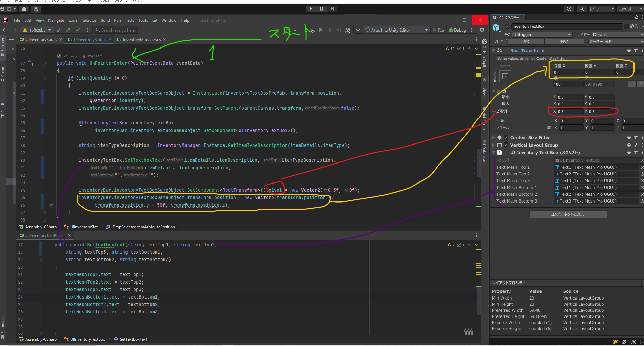The width and height of the screenshot is (644, 346).
Task: Toggle scale constrained proportions link icon
Action: click(x=549, y=128)
